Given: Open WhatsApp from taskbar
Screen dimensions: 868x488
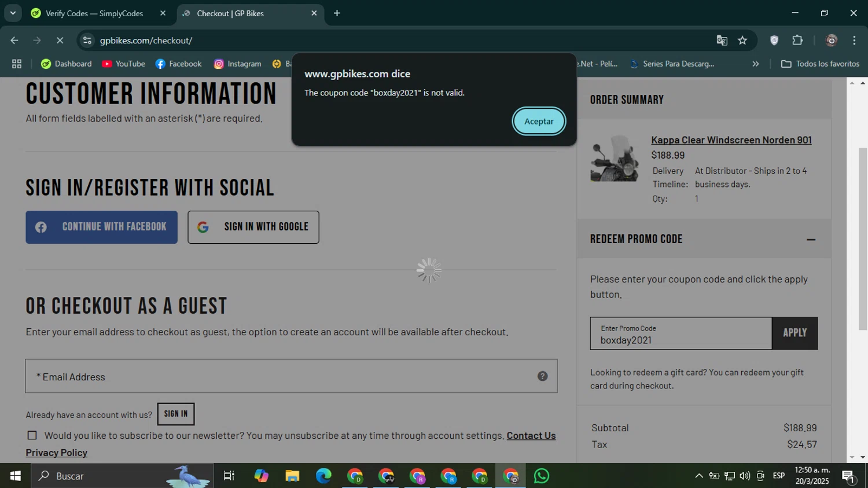Looking at the screenshot, I should tap(542, 476).
